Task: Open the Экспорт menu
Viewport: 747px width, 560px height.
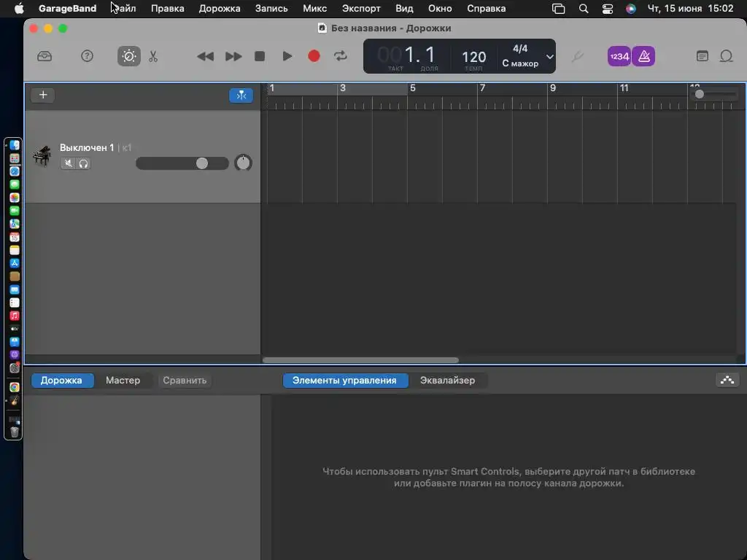Action: tap(361, 9)
